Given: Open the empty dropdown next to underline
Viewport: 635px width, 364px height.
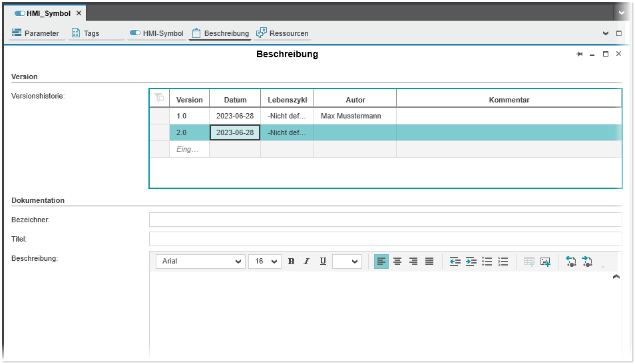Looking at the screenshot, I should [x=347, y=262].
